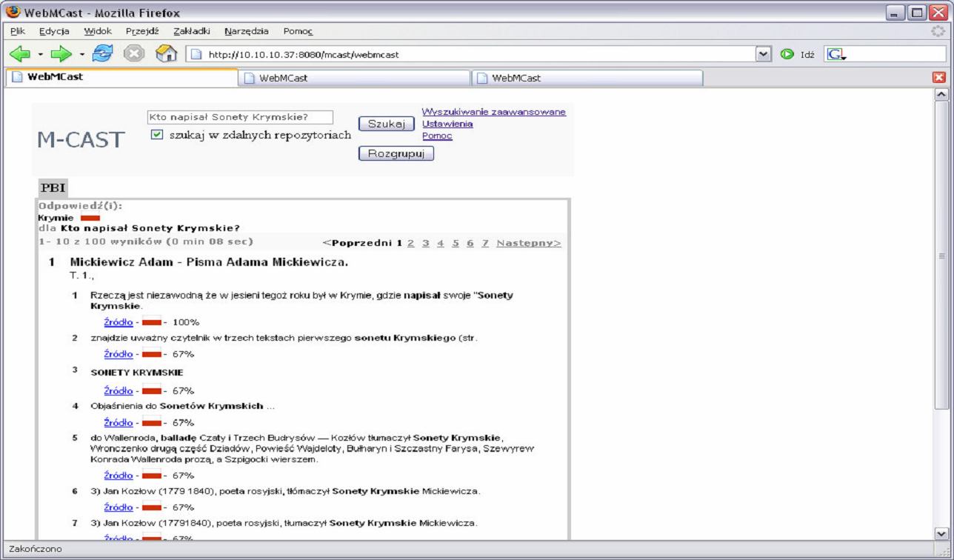Go to results page 2
The height and width of the screenshot is (560, 954).
pyautogui.click(x=410, y=243)
